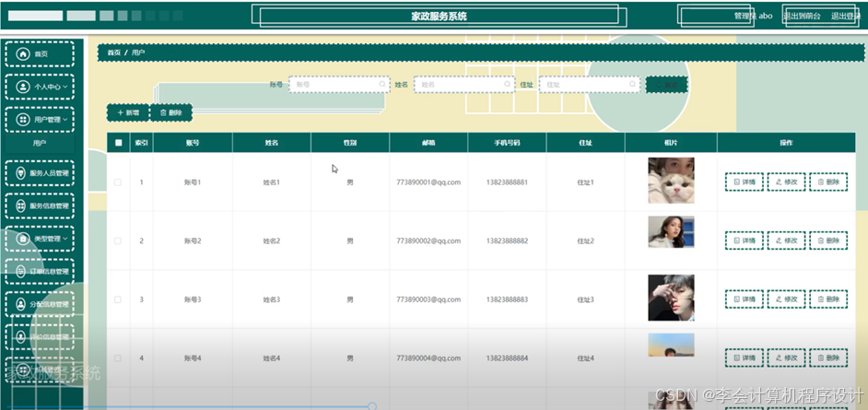Open 服务信息管理 sidebar icon
This screenshot has width=868, height=410.
[x=20, y=205]
